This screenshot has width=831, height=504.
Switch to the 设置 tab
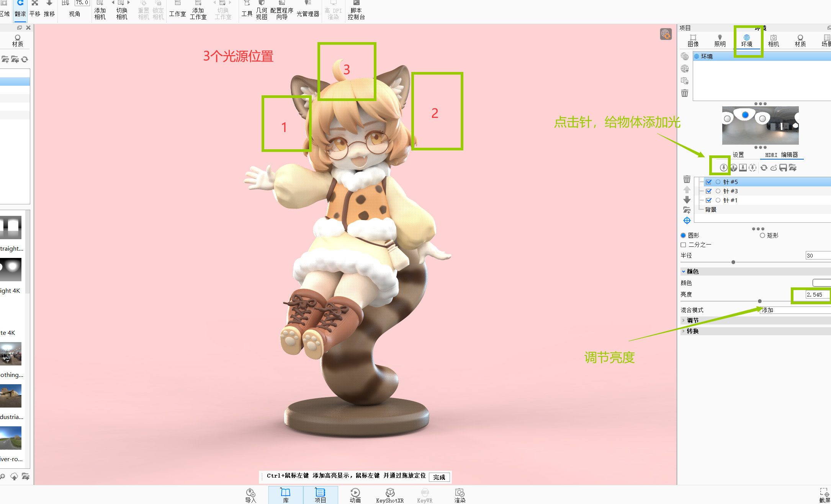point(738,155)
